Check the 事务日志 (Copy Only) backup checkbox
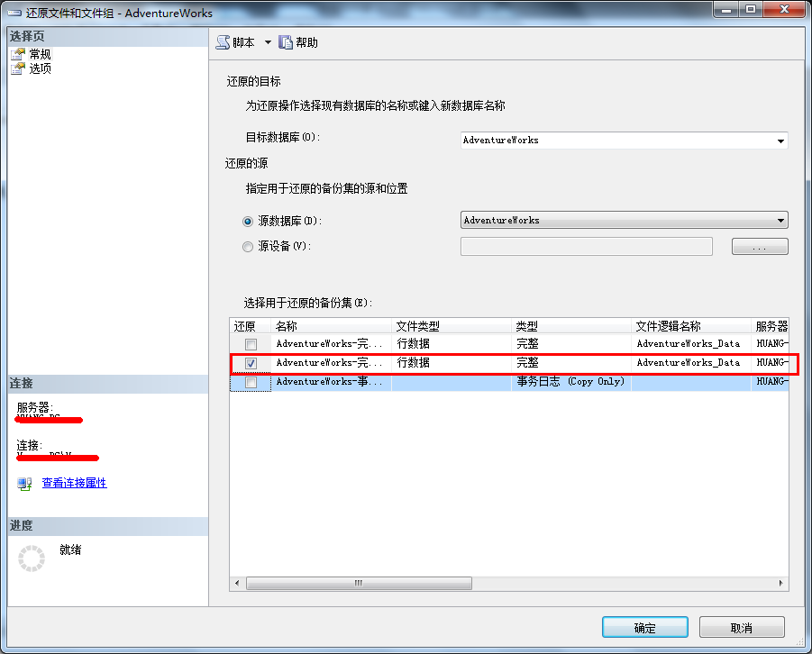Viewport: 812px width, 654px height. point(250,381)
